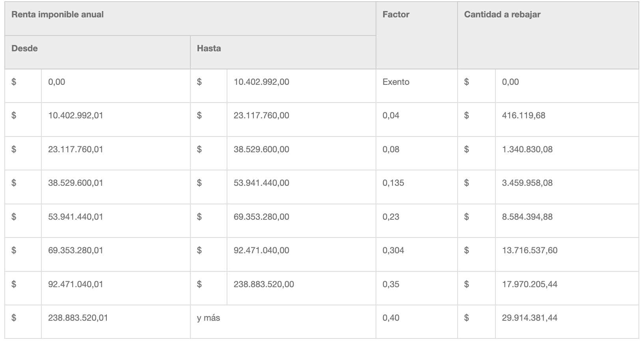Click the factor cell 0,40
Viewport: 644px width, 344px height.
click(391, 318)
